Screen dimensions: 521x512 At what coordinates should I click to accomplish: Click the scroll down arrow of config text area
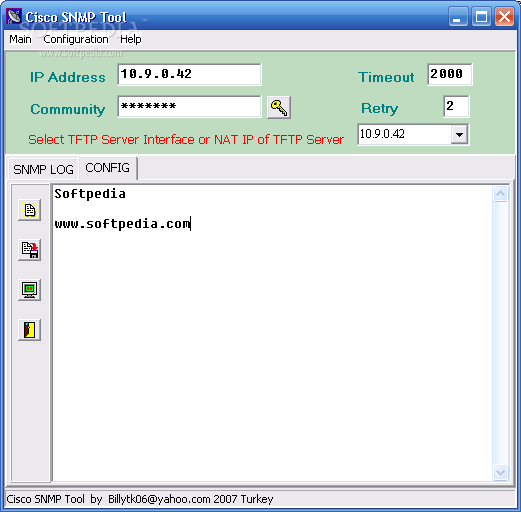501,472
